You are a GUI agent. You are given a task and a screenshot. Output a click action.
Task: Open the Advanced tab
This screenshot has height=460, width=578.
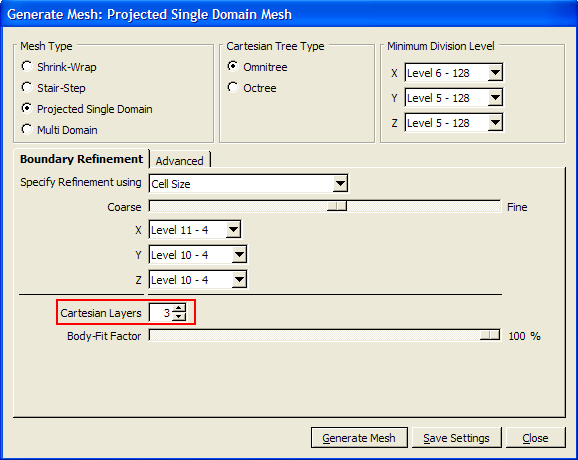180,161
